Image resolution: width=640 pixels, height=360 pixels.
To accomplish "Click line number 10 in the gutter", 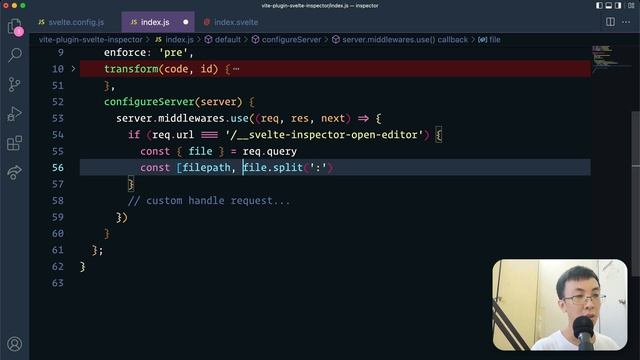I will [58, 69].
